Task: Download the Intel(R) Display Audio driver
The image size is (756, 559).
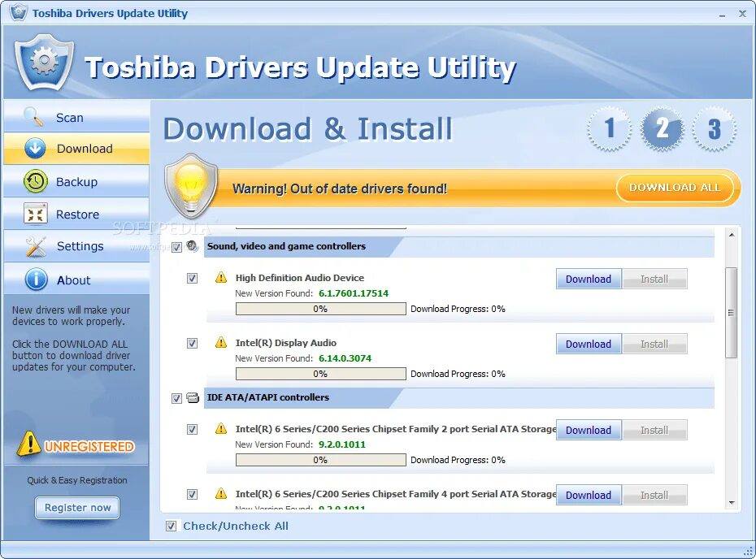Action: (x=589, y=344)
